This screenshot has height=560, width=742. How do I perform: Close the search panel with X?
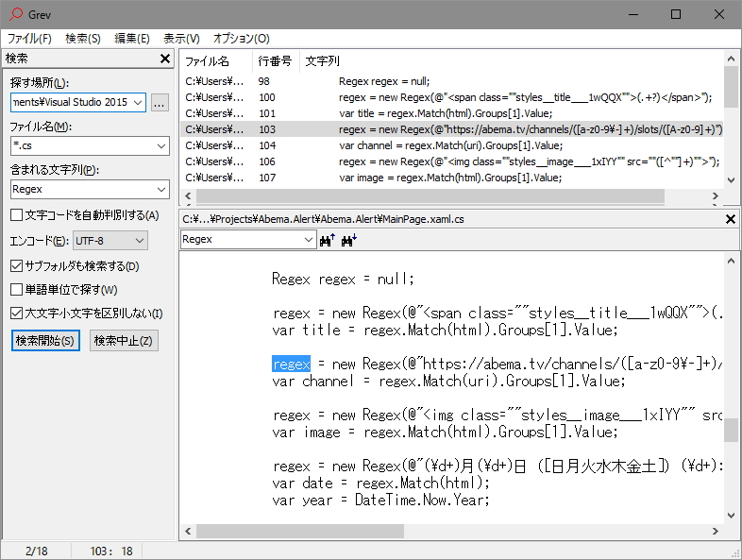(164, 59)
